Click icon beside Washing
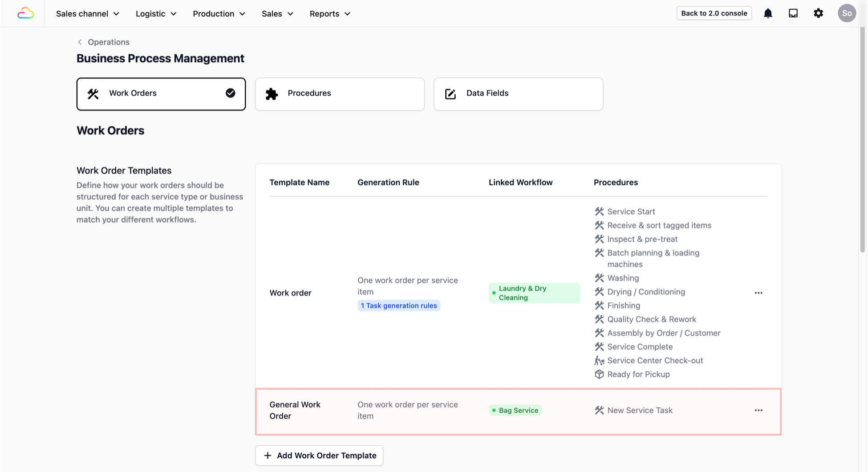868x472 pixels. coord(599,278)
